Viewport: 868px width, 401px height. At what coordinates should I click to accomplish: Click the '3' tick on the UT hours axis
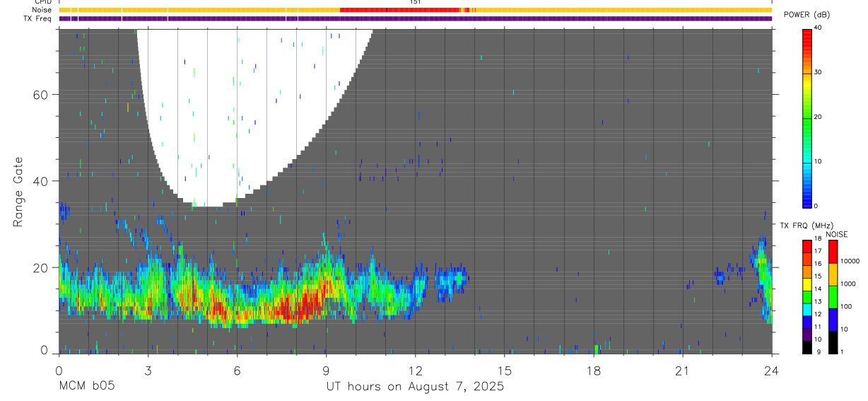tap(148, 371)
